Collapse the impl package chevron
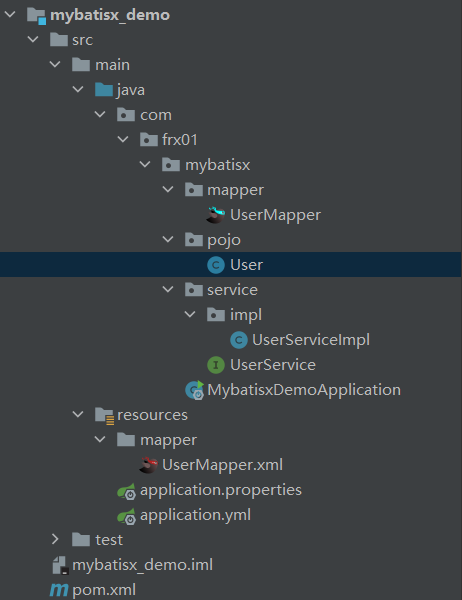 coord(190,314)
